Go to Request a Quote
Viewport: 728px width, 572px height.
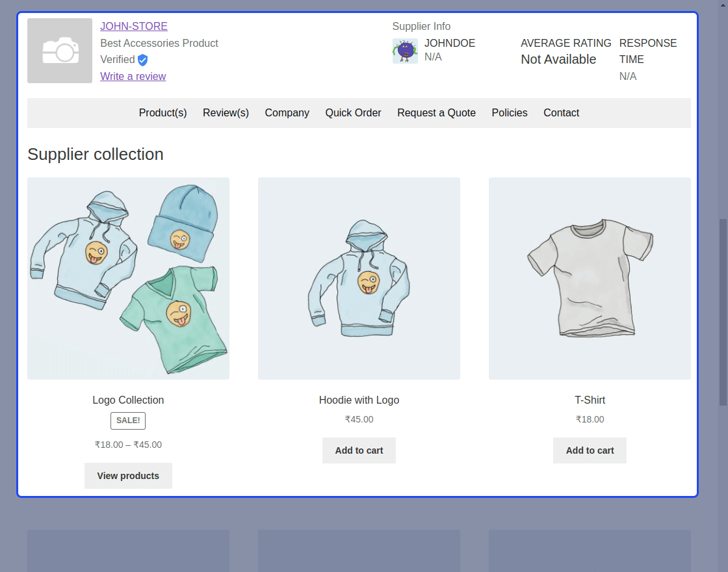(436, 112)
